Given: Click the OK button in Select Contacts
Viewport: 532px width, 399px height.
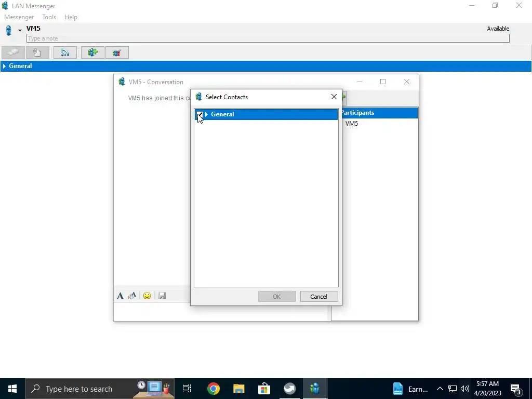Looking at the screenshot, I should click(277, 296).
